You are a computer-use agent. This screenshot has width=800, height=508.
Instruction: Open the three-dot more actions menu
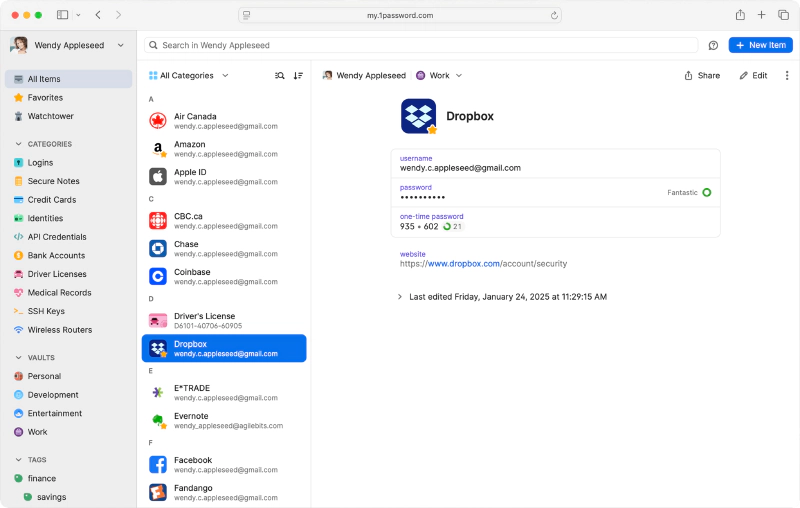[x=786, y=75]
